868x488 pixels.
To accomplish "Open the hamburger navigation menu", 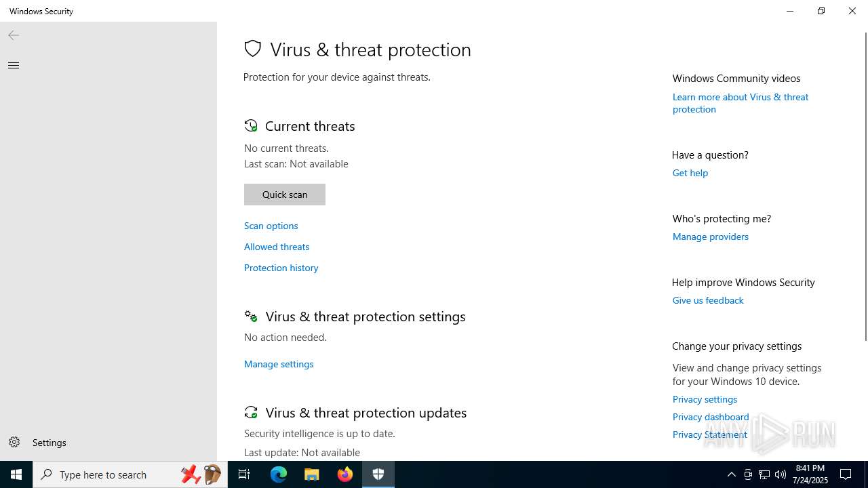I will point(14,65).
